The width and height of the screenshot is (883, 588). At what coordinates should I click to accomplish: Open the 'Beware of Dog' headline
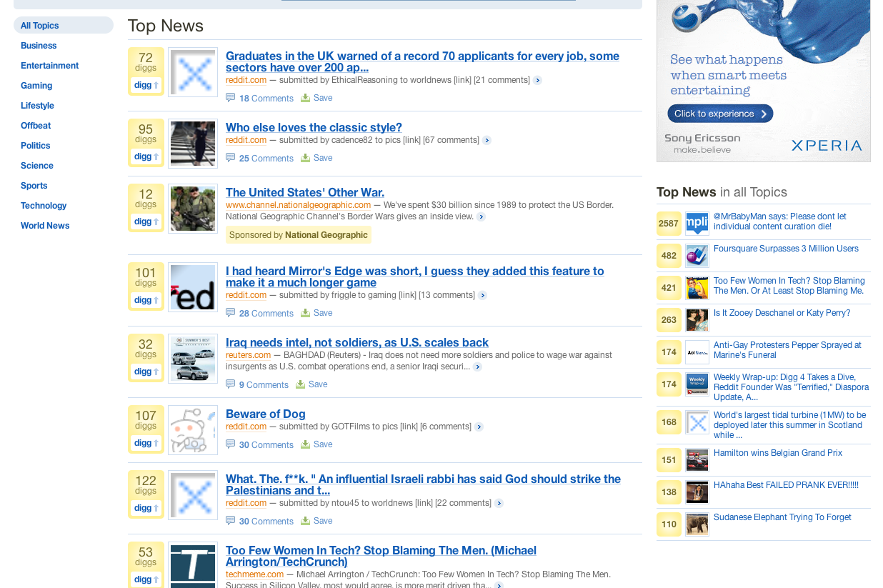(266, 414)
